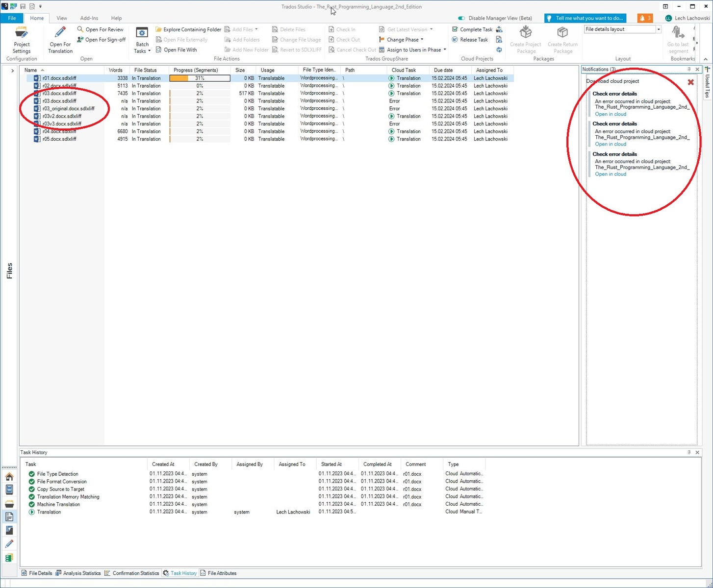713x588 pixels.
Task: Open the Files view sidebar icon
Action: tap(9, 516)
